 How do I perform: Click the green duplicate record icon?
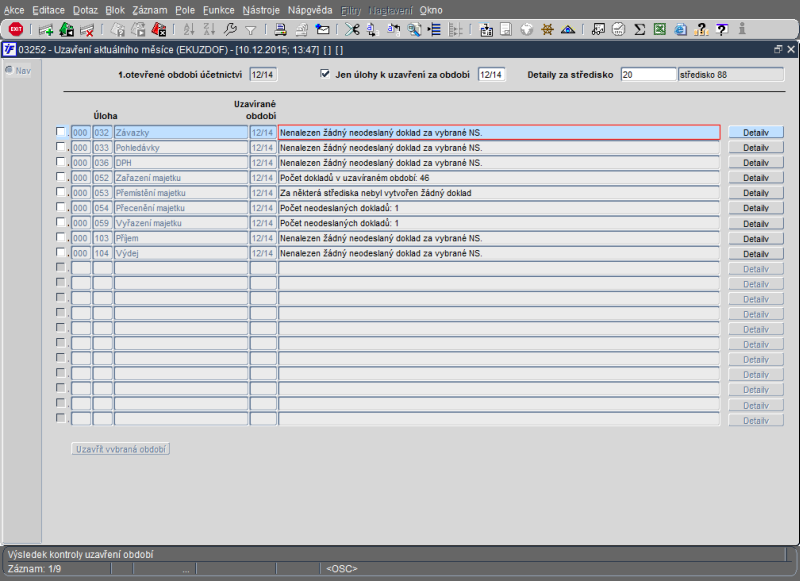(x=66, y=30)
